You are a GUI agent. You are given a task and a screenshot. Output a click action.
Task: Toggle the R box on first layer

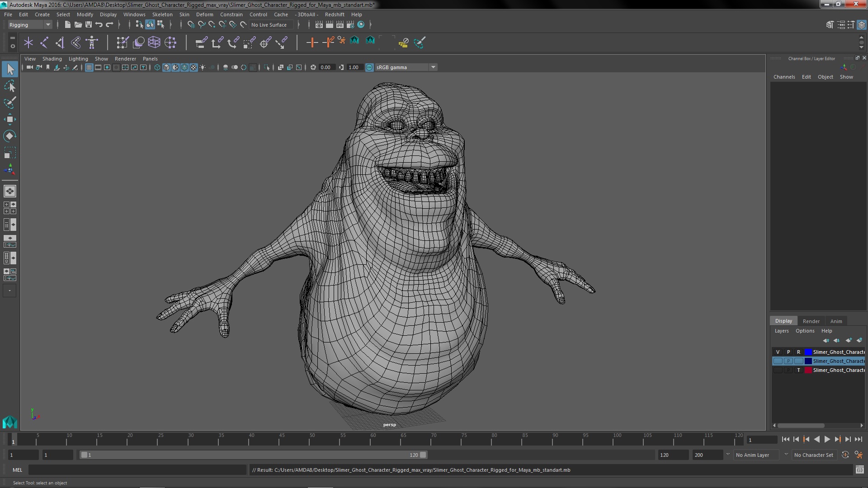[x=798, y=352]
